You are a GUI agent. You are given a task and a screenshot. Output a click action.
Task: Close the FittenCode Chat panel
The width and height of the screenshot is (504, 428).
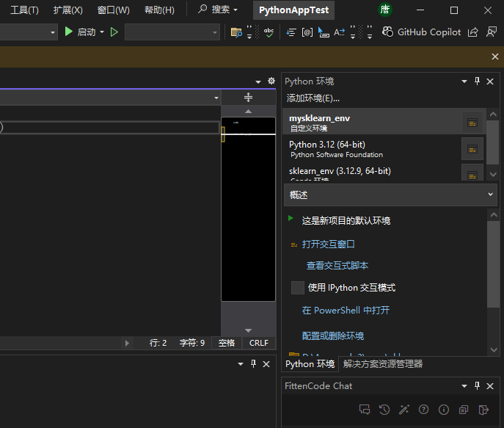click(x=490, y=386)
